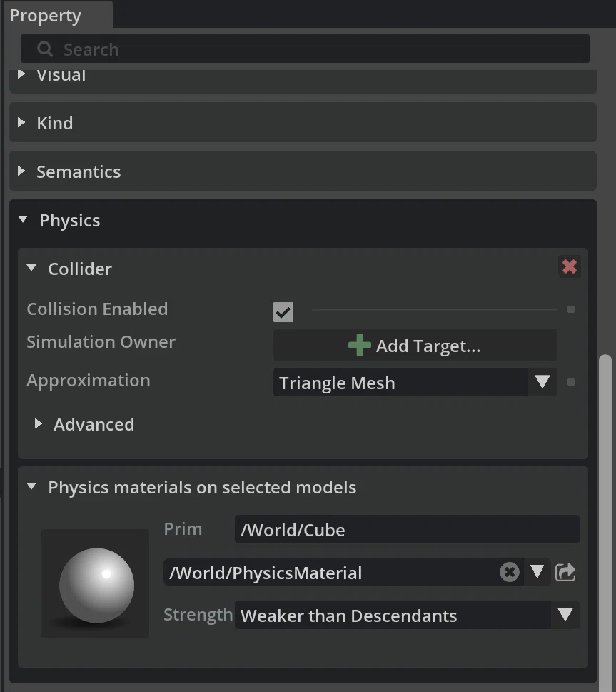Screen dimensions: 616x692
Task: Click the Approximation value-state square
Action: (x=571, y=382)
